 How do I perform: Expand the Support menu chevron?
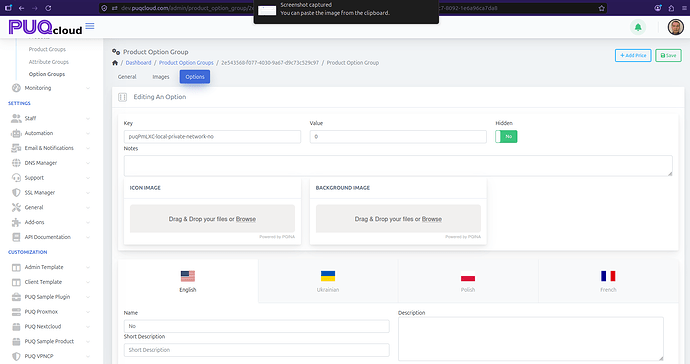click(88, 178)
